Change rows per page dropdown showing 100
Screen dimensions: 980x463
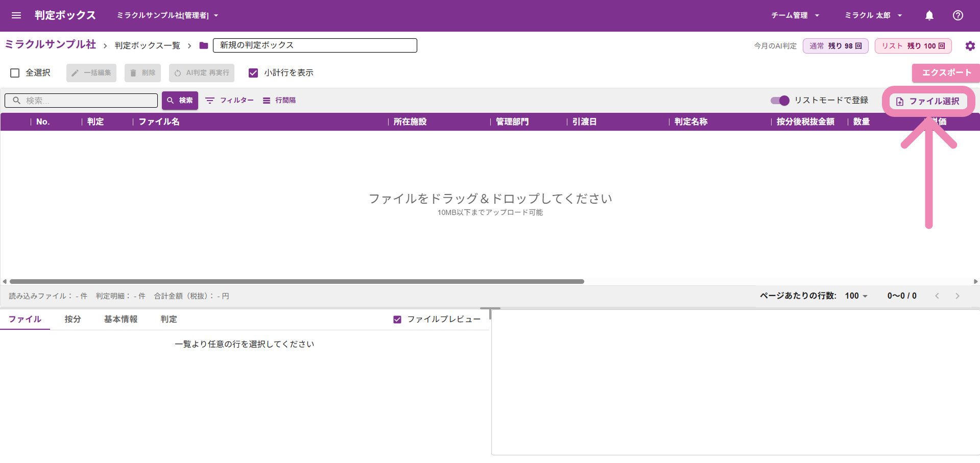tap(856, 296)
